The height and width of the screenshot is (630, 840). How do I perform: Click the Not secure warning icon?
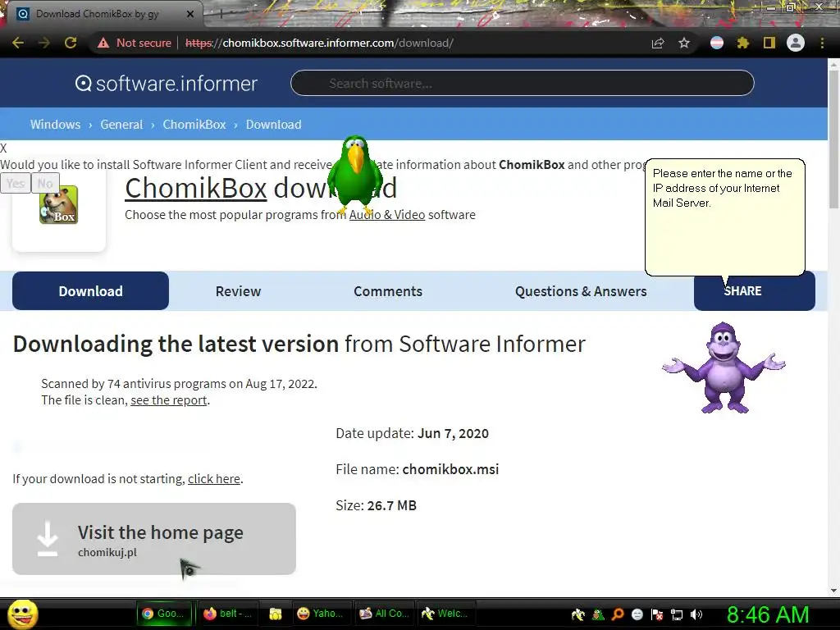[x=103, y=43]
